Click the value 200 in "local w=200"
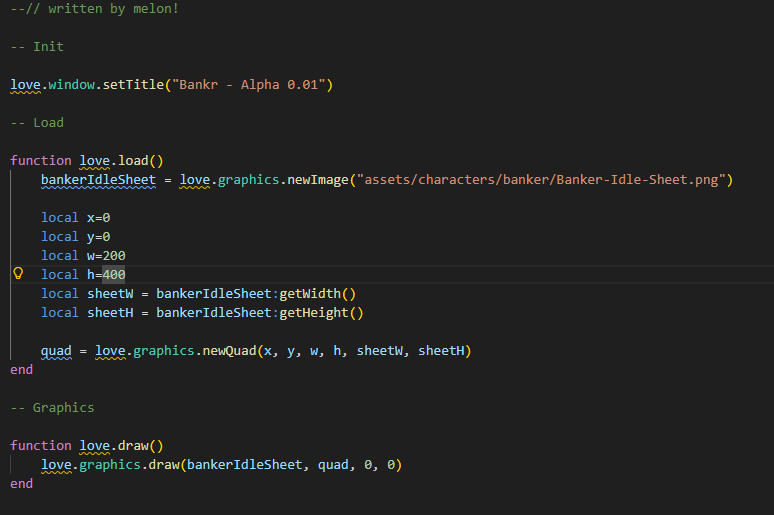774x515 pixels. coord(114,255)
